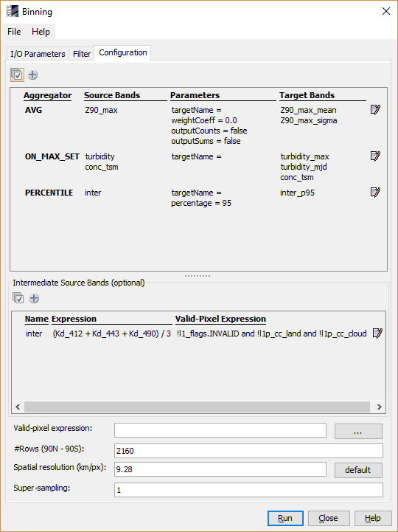Edit the PERCENTILE aggregator row
398x532 pixels.
click(375, 193)
